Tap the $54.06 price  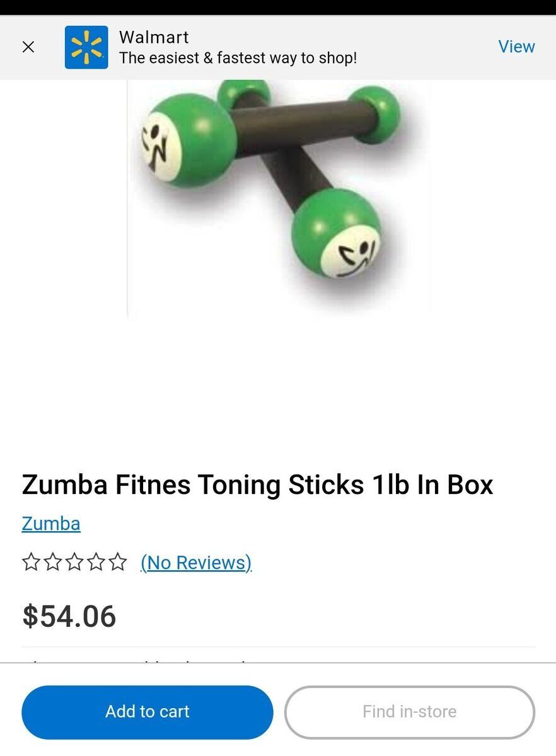tap(69, 616)
